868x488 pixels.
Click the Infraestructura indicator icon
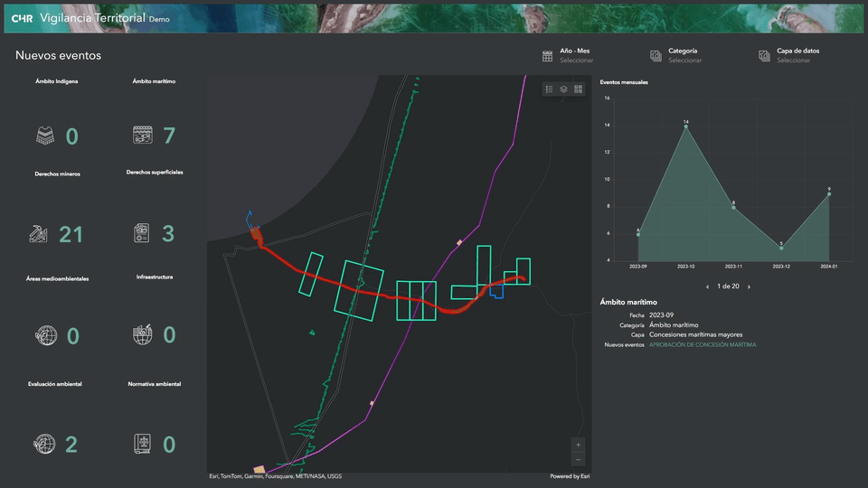142,335
